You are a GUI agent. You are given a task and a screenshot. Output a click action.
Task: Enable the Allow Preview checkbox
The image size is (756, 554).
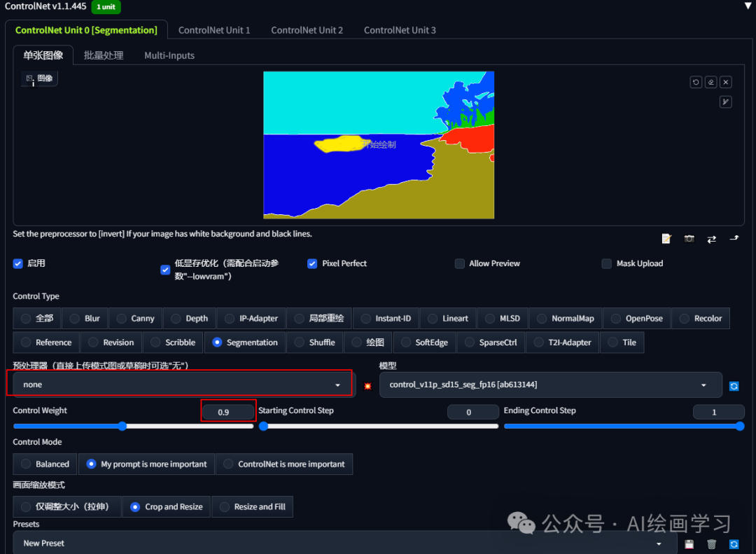[x=459, y=263]
